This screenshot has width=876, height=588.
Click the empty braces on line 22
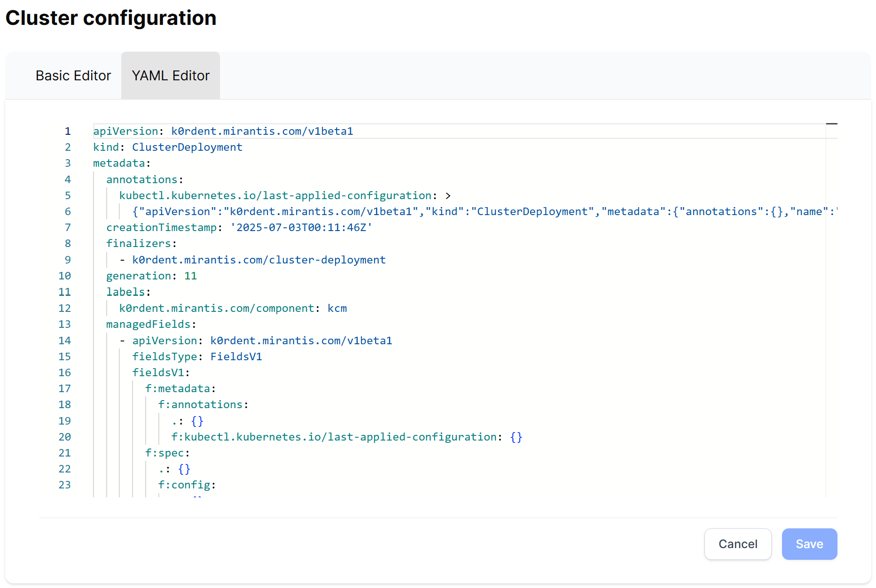pyautogui.click(x=184, y=469)
